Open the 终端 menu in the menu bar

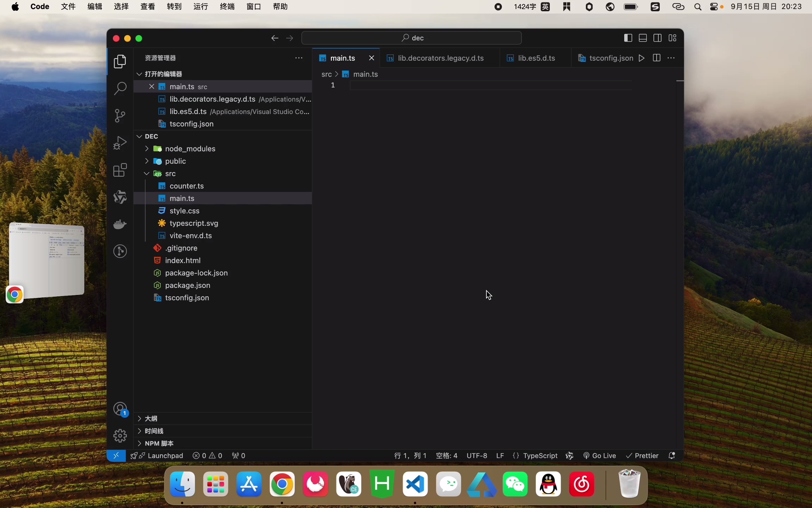[227, 6]
